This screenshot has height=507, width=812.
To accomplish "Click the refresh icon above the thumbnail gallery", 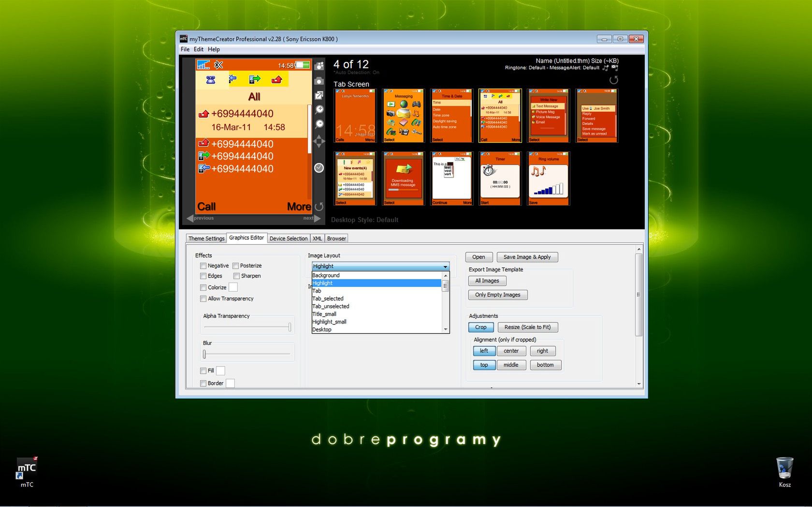I will [x=614, y=80].
